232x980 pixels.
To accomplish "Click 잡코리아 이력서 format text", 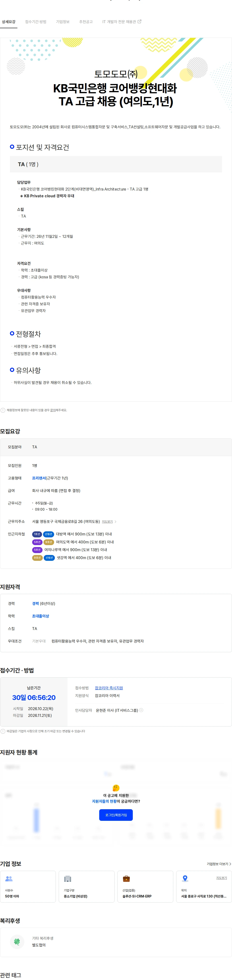I will 107,695.
